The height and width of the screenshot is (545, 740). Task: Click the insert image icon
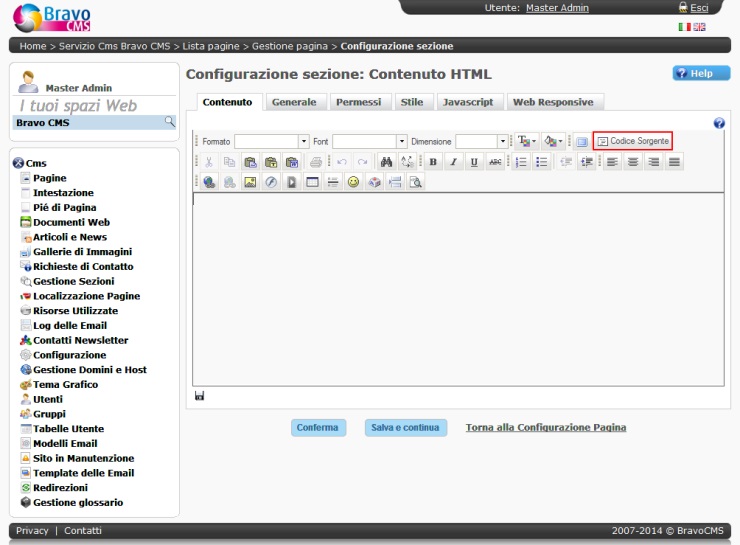250,182
